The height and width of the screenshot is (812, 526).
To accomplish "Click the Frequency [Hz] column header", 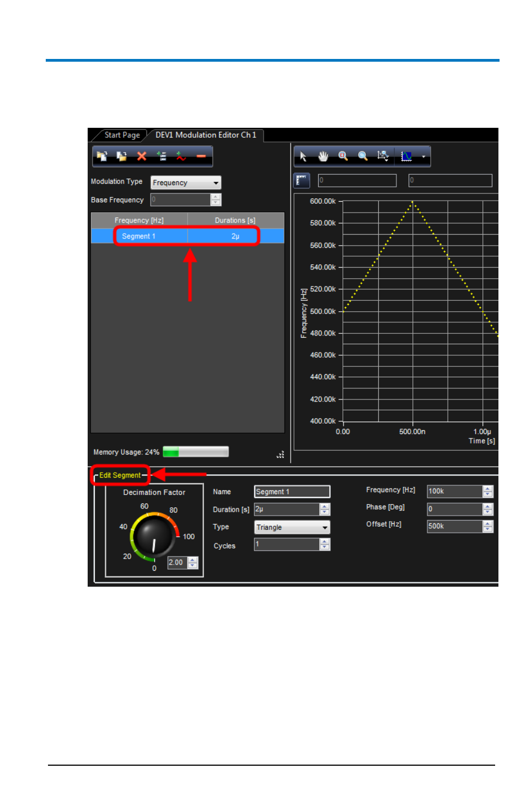I will tap(139, 220).
